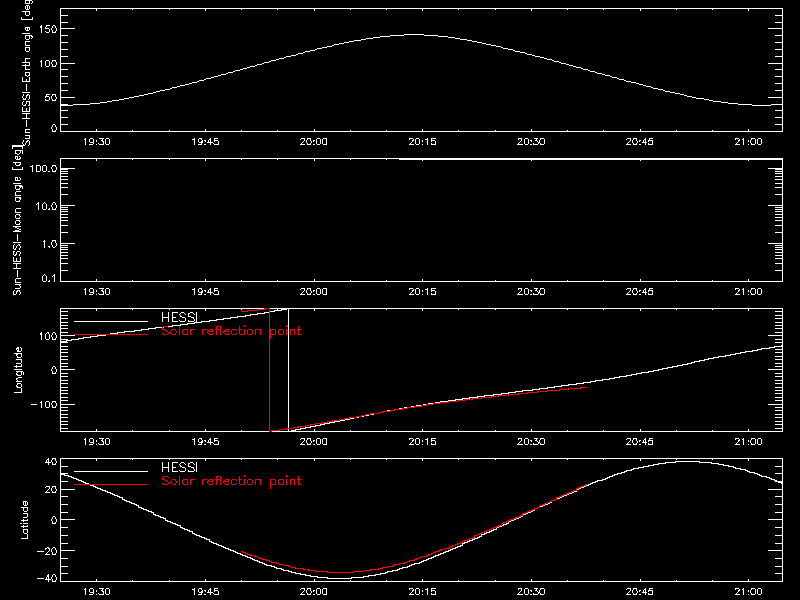The height and width of the screenshot is (600, 800).
Task: Click 19:45 label under Moon angle plot
Action: click(x=205, y=292)
